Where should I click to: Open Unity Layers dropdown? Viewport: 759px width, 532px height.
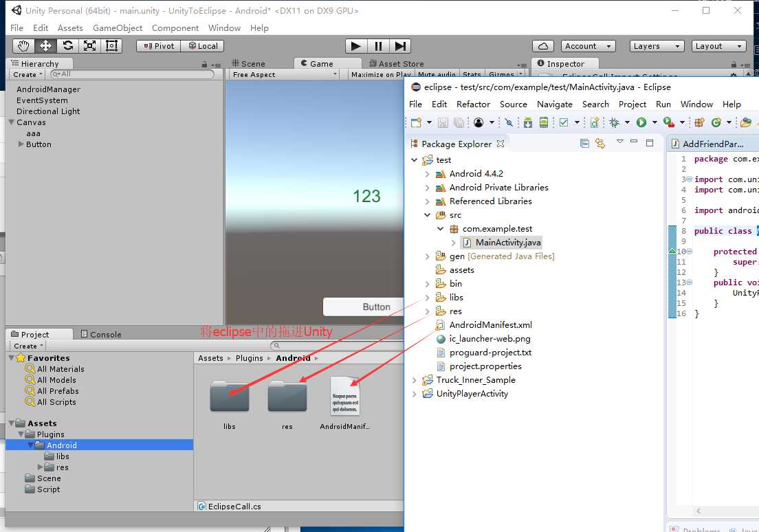657,46
